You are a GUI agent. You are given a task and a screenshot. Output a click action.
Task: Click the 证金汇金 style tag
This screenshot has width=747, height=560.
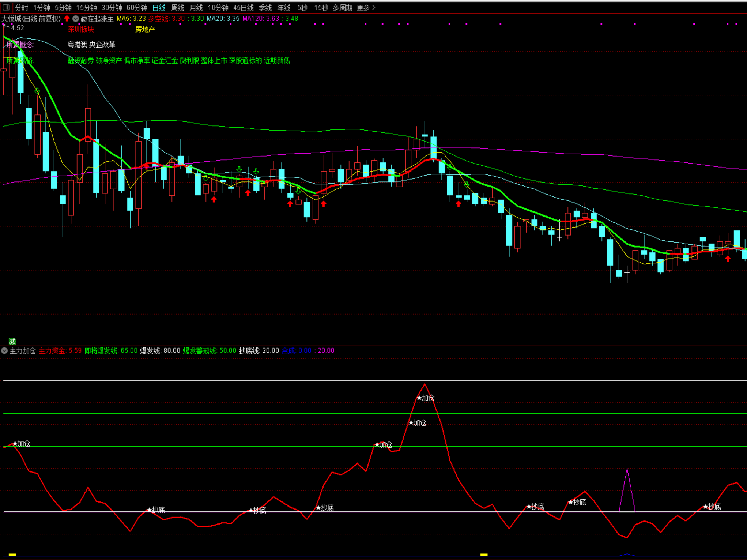click(165, 60)
